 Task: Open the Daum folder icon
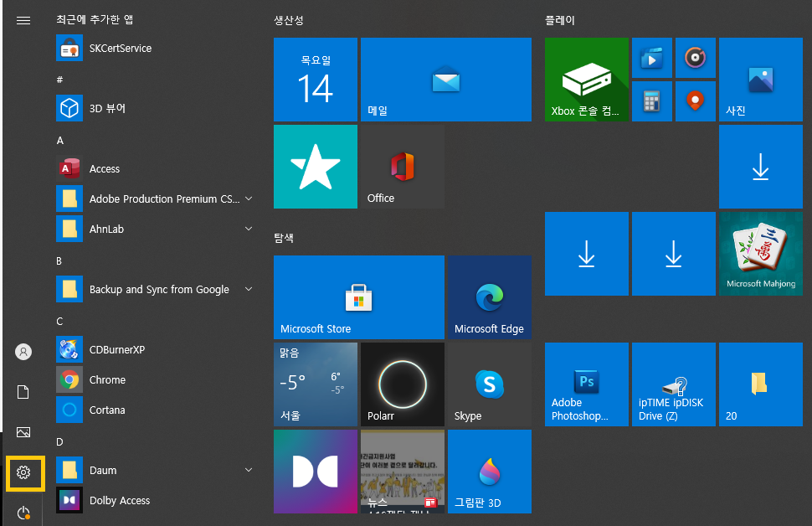coord(69,470)
